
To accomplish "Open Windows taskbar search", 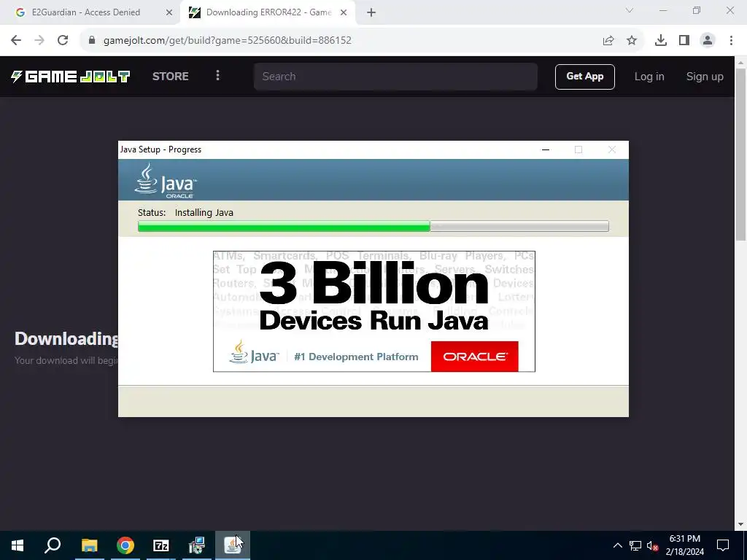I will [53, 545].
